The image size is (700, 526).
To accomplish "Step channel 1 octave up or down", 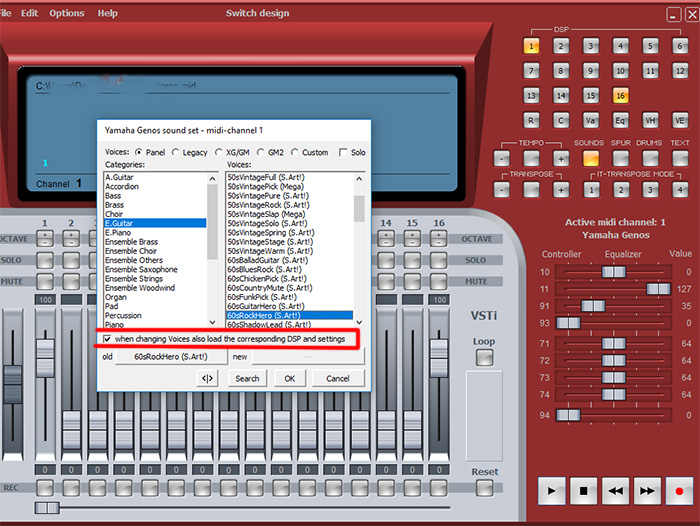I will pyautogui.click(x=45, y=238).
